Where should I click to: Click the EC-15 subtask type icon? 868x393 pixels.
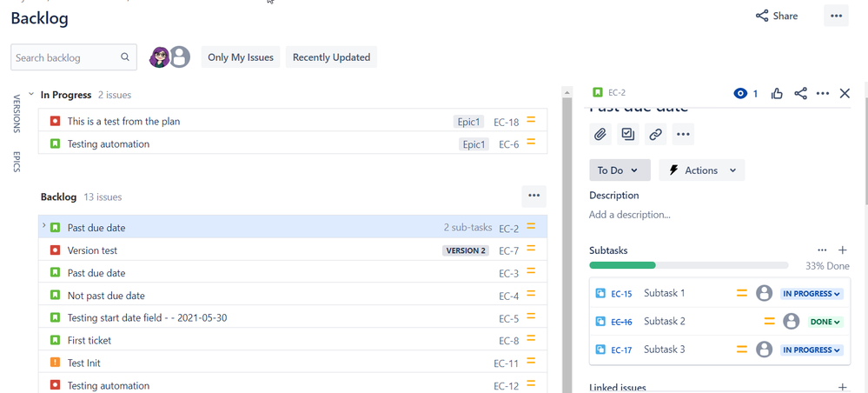pyautogui.click(x=600, y=293)
